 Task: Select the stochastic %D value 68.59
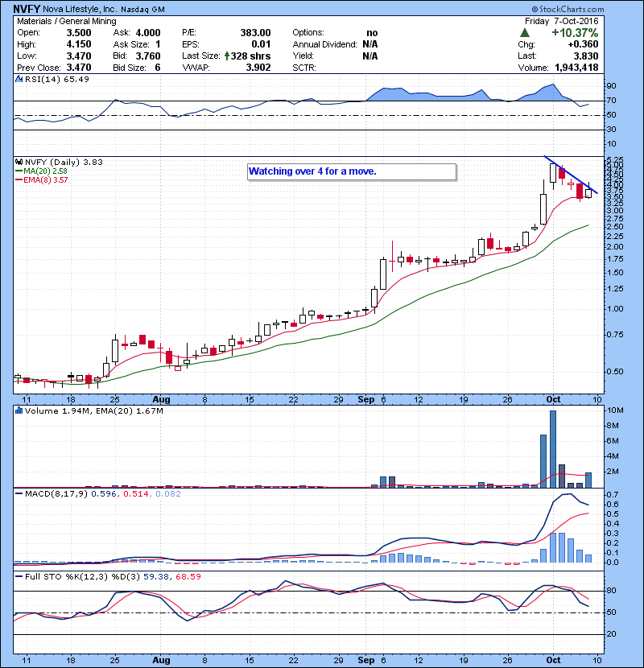click(188, 576)
